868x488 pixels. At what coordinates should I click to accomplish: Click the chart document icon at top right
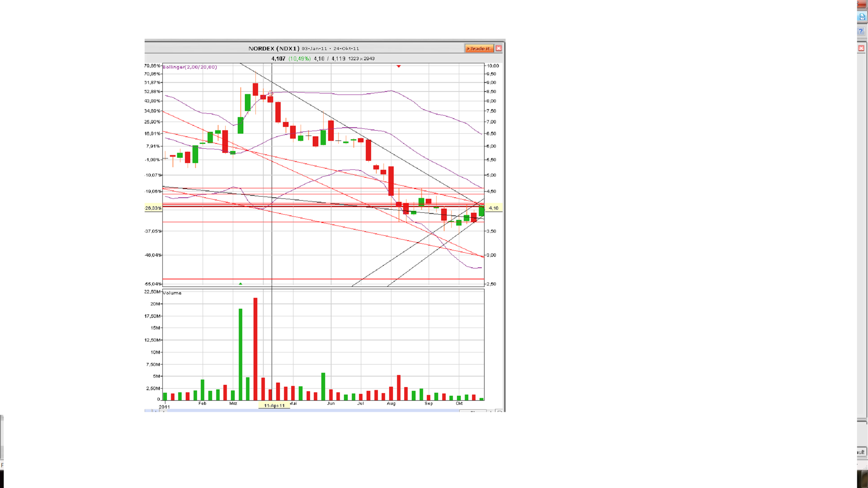click(862, 17)
